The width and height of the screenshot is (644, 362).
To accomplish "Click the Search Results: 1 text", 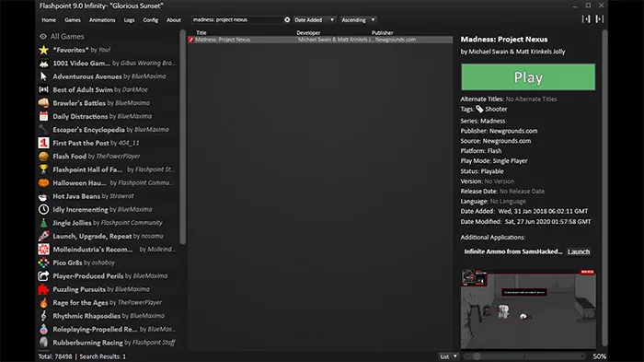I will pos(103,356).
